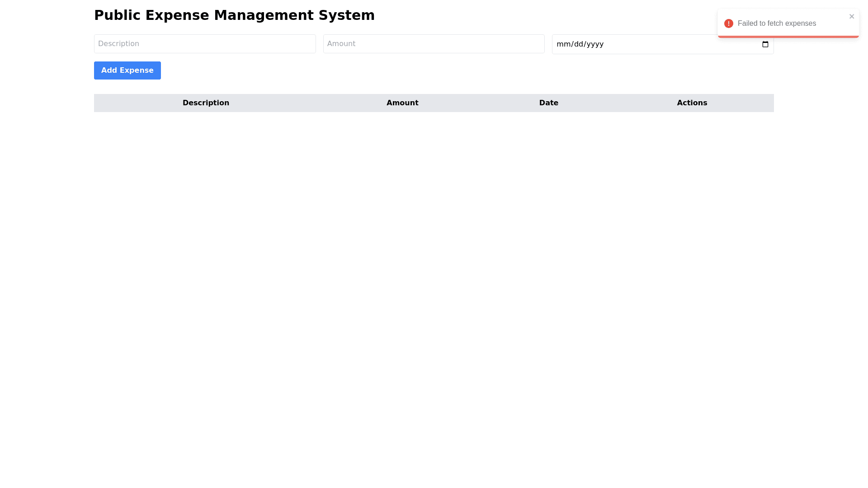Image resolution: width=868 pixels, height=488 pixels.
Task: Click the Amount column header
Action: [x=402, y=103]
